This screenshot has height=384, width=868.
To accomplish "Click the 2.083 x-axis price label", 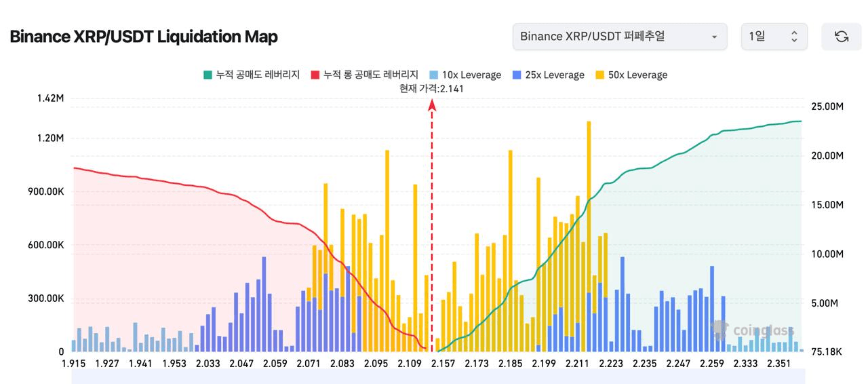I will click(342, 364).
